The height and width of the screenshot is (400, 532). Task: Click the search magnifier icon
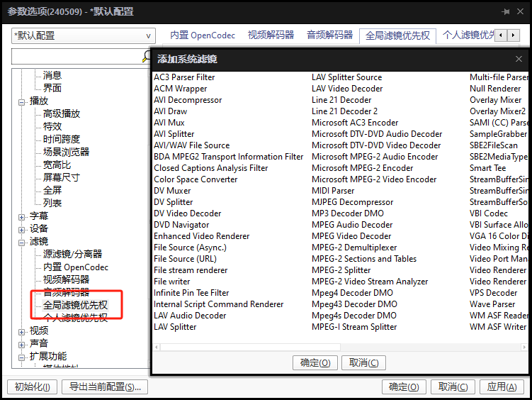click(146, 56)
